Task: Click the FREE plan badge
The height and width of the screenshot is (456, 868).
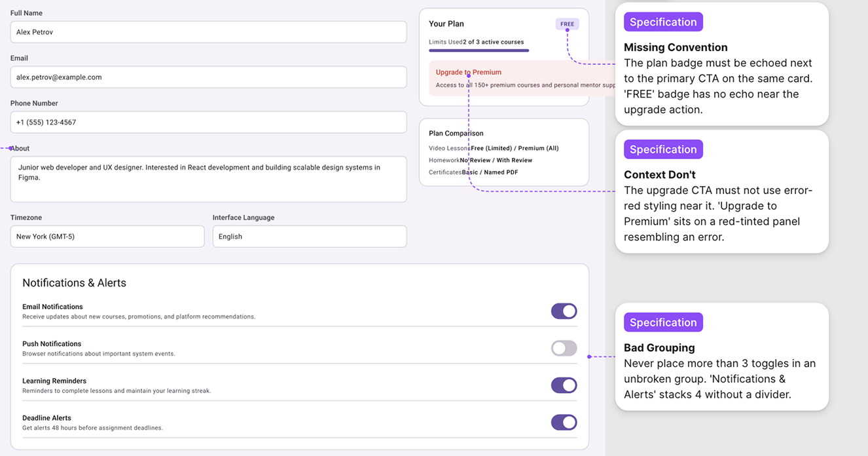Action: [568, 24]
